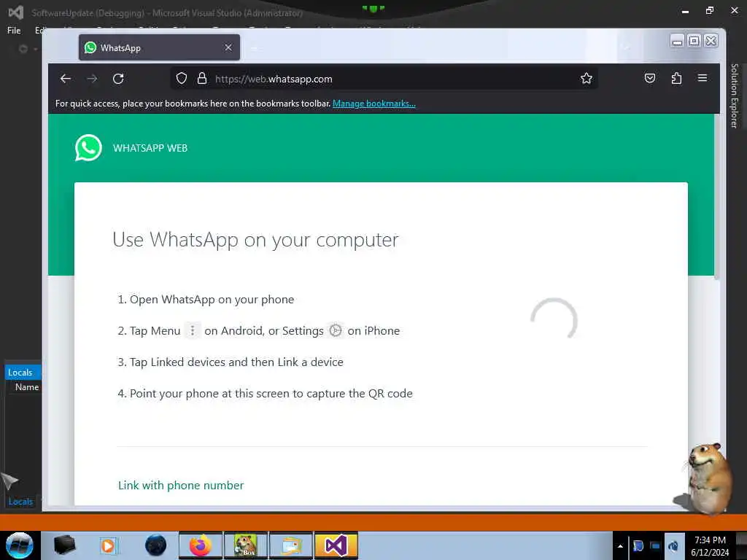Click the WHATSAPP WEB header text
747x560 pixels.
pos(150,148)
